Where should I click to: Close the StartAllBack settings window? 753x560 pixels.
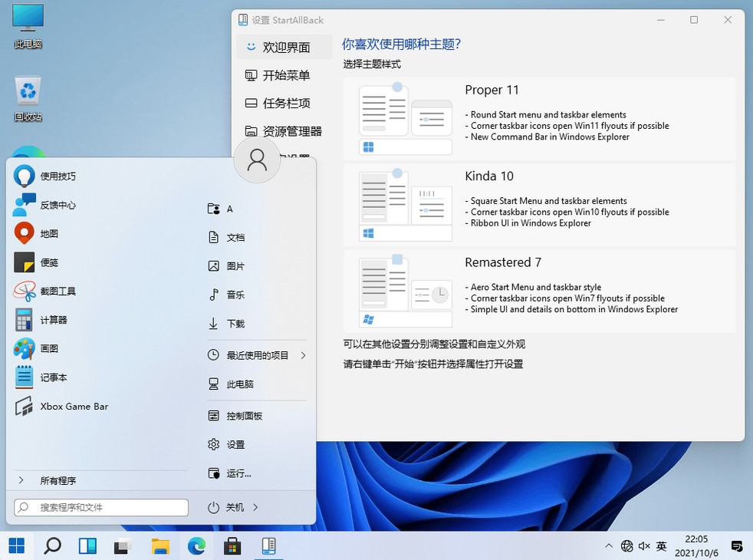(x=728, y=20)
